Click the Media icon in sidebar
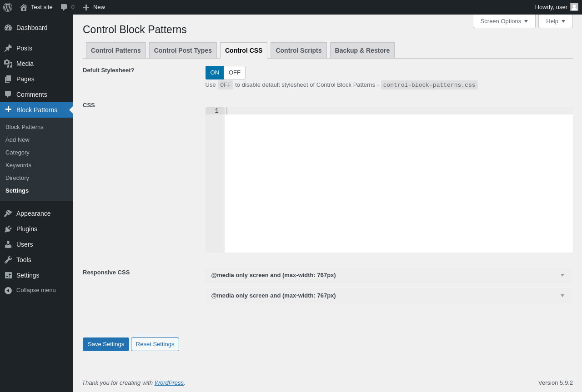 [x=8, y=64]
